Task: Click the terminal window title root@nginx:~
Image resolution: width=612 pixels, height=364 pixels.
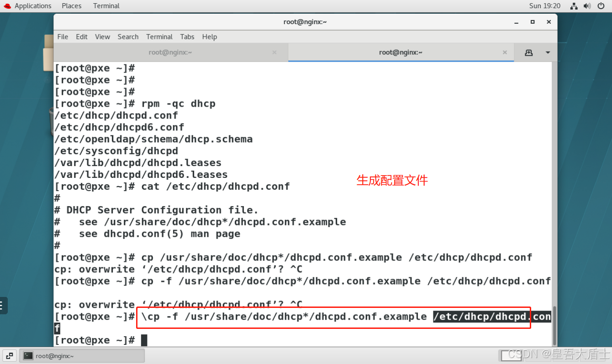Action: (x=305, y=22)
